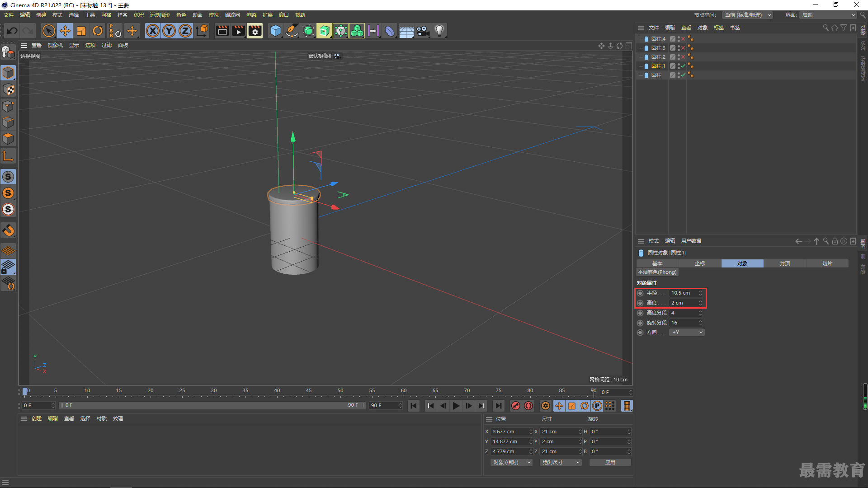Click the Enable Axis icon

(8, 156)
